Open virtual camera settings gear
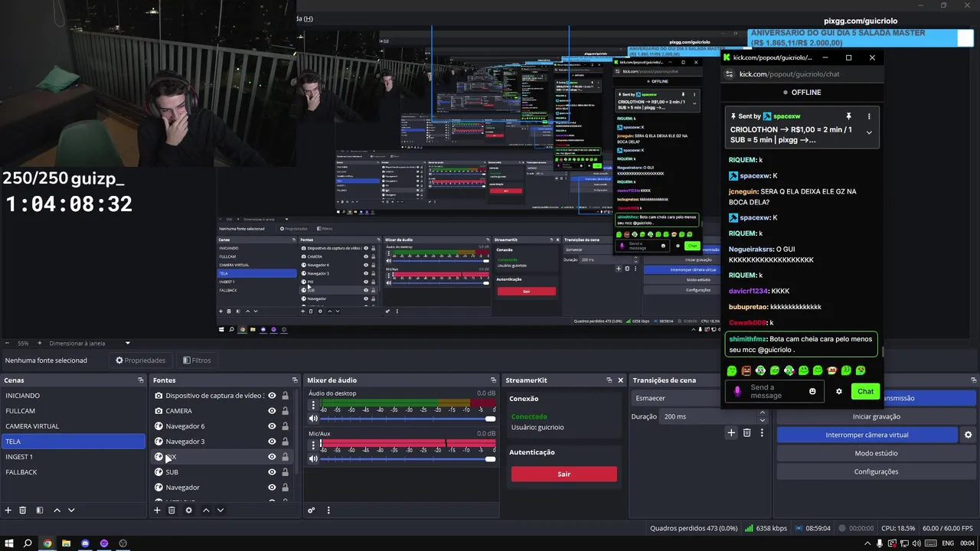Screen dimensions: 980x551 click(968, 435)
